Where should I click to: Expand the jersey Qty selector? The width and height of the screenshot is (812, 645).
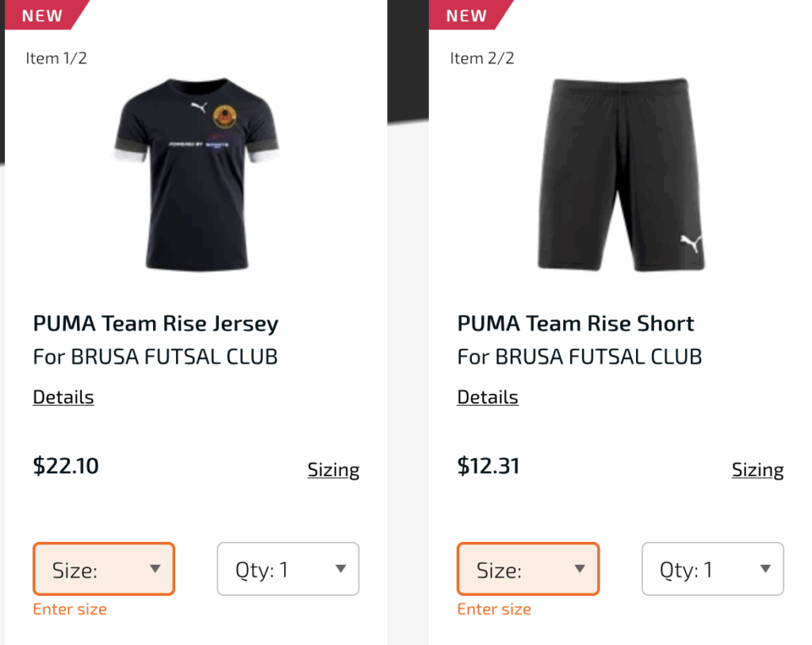click(x=288, y=569)
